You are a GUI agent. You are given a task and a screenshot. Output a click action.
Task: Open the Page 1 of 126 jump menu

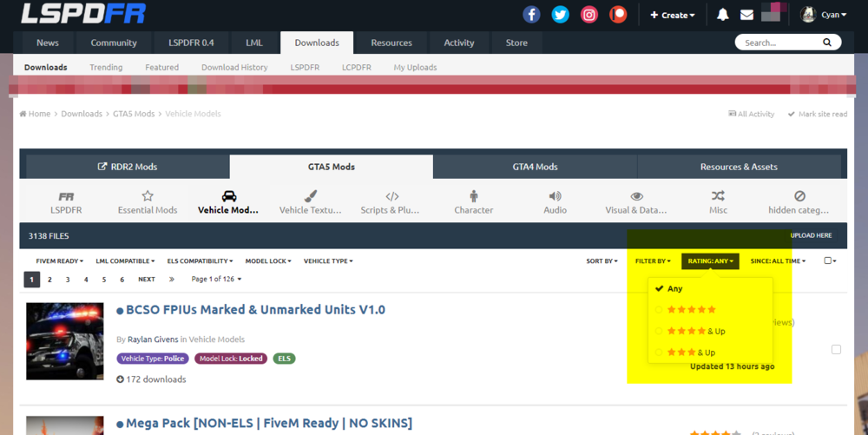(x=216, y=279)
